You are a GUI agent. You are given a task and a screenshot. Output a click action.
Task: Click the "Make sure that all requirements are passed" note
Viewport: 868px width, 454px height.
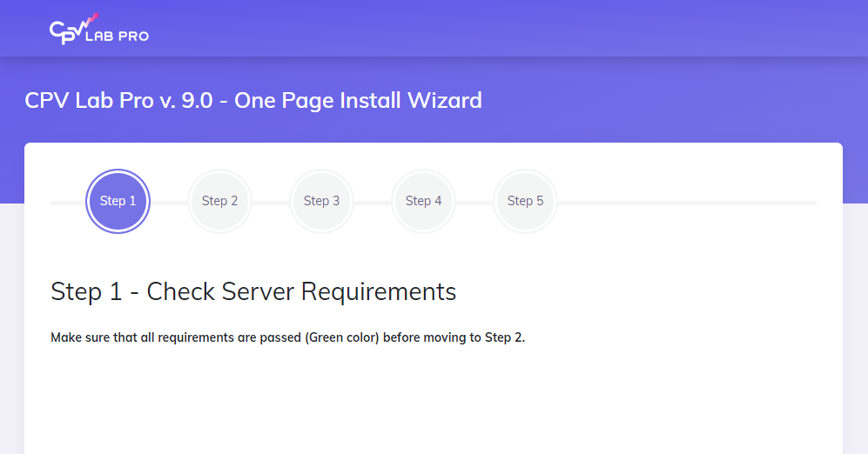[x=288, y=337]
